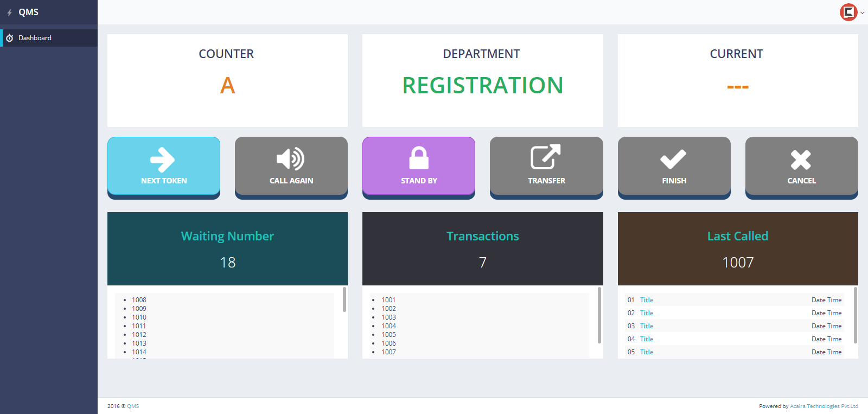Click the Finish checkmark icon
The image size is (868, 414).
point(673,159)
